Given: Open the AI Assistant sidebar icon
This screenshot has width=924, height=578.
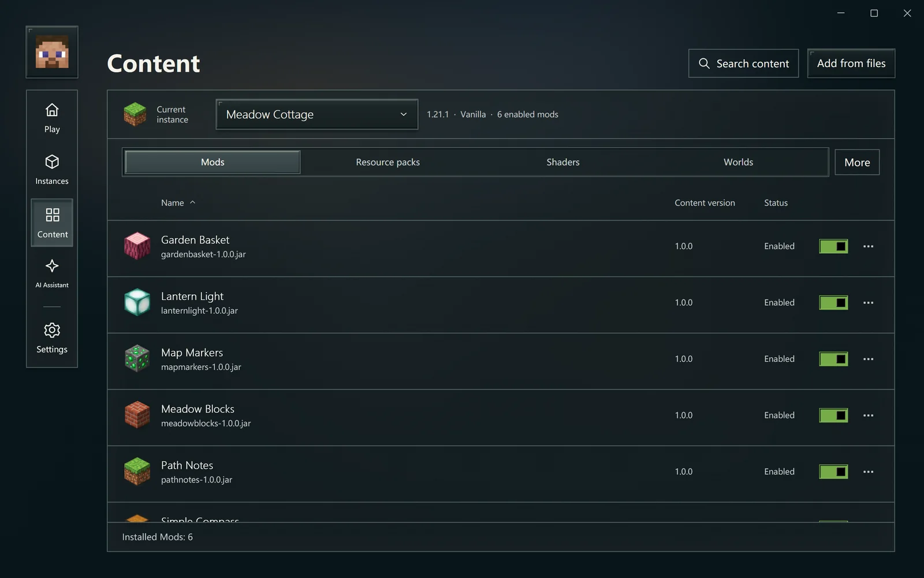Looking at the screenshot, I should pyautogui.click(x=52, y=273).
